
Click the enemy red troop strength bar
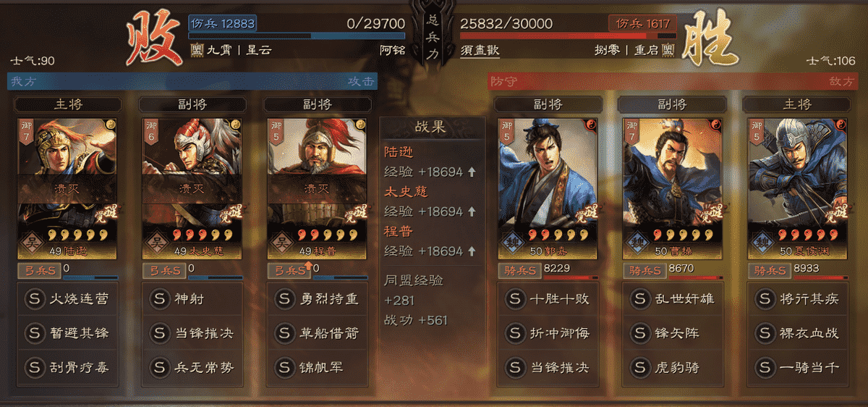point(569,35)
